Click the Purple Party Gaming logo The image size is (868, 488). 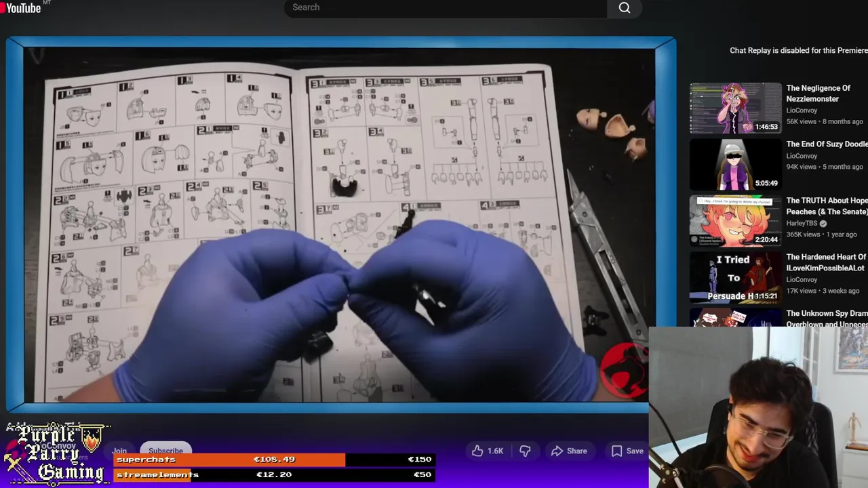click(56, 453)
